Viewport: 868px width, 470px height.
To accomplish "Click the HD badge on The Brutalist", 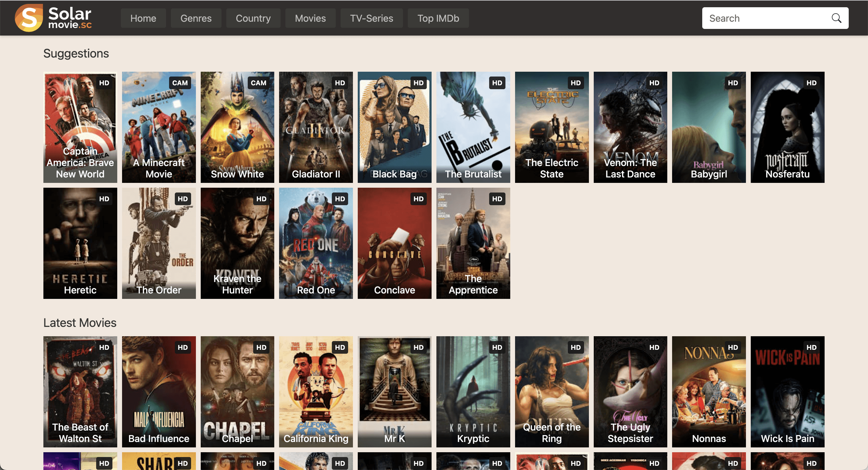I will click(x=497, y=83).
